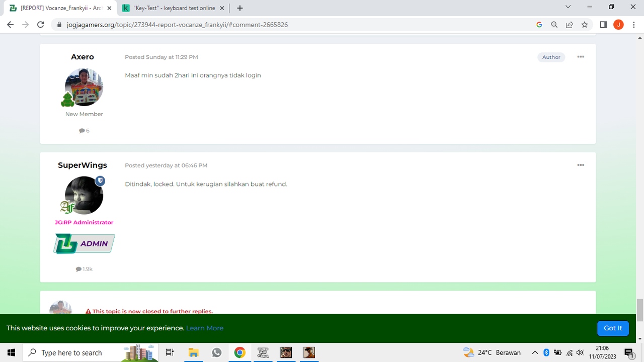Open Axero's profile name link
Screen dimensions: 644x362
pyautogui.click(x=83, y=57)
